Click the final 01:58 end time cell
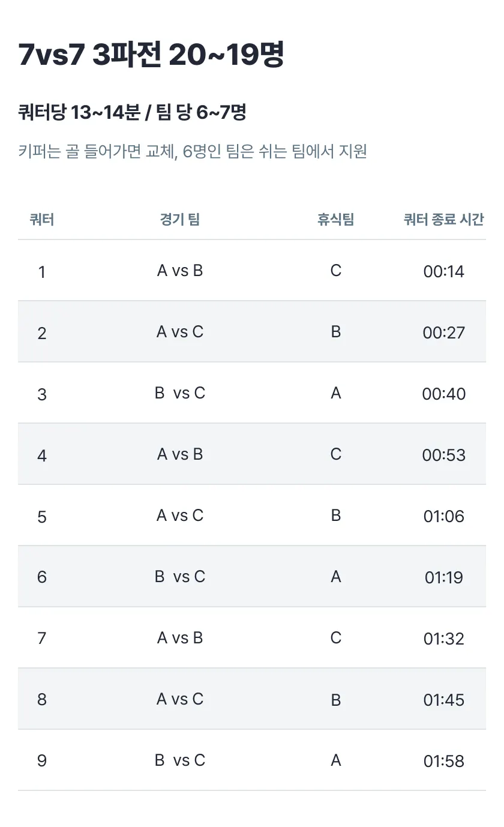Screen dimensions: 504x827 443,762
